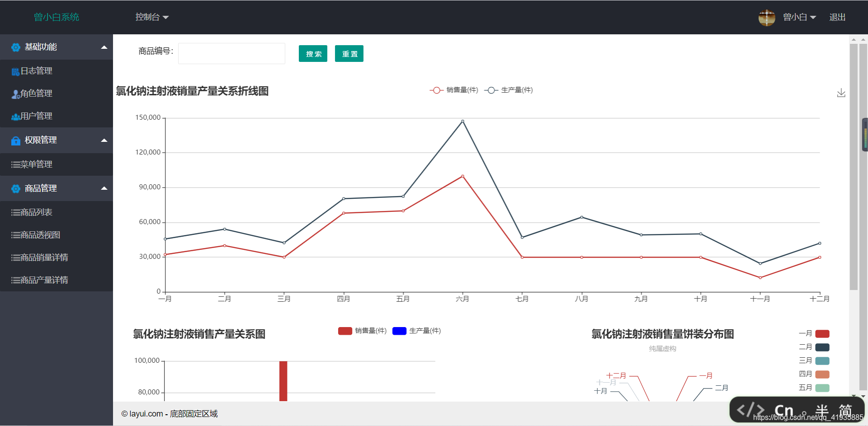This screenshot has width=868, height=426.
Task: Open 商品销量详情 menu item
Action: point(57,257)
